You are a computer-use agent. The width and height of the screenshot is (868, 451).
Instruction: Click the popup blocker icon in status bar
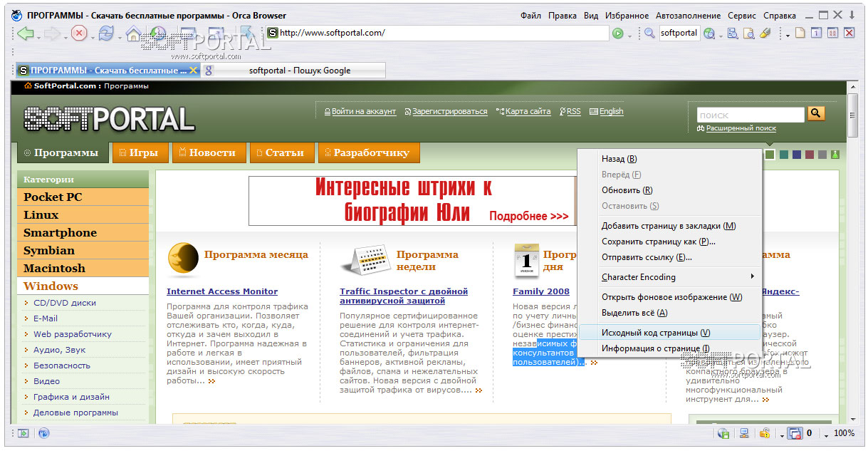pyautogui.click(x=795, y=433)
